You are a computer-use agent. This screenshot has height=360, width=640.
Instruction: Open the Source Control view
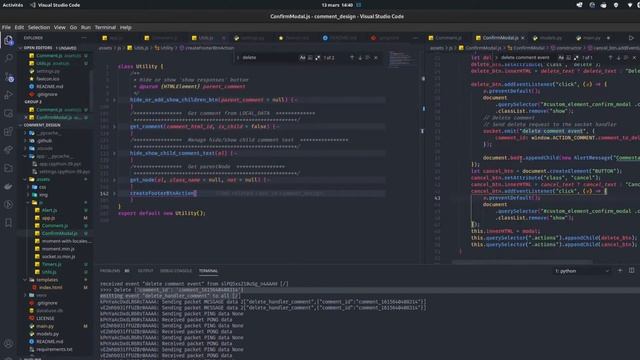pyautogui.click(x=9, y=77)
